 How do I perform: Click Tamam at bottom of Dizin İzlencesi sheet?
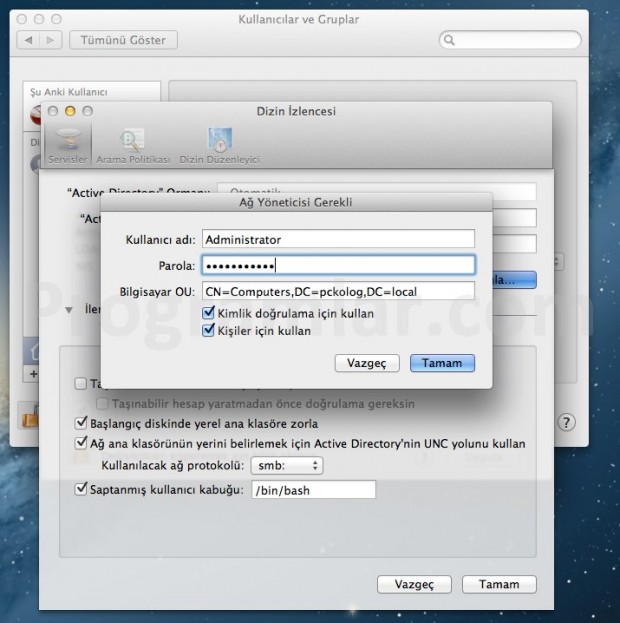pos(499,584)
